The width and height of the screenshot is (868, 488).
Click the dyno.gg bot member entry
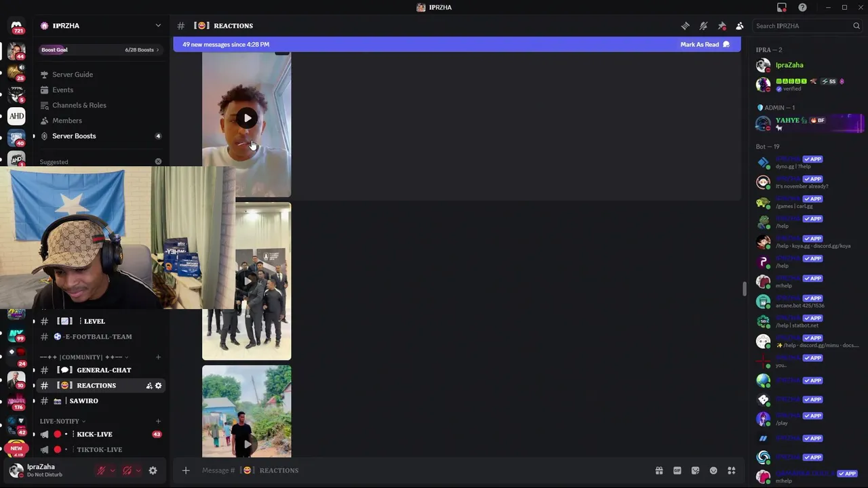coord(808,163)
